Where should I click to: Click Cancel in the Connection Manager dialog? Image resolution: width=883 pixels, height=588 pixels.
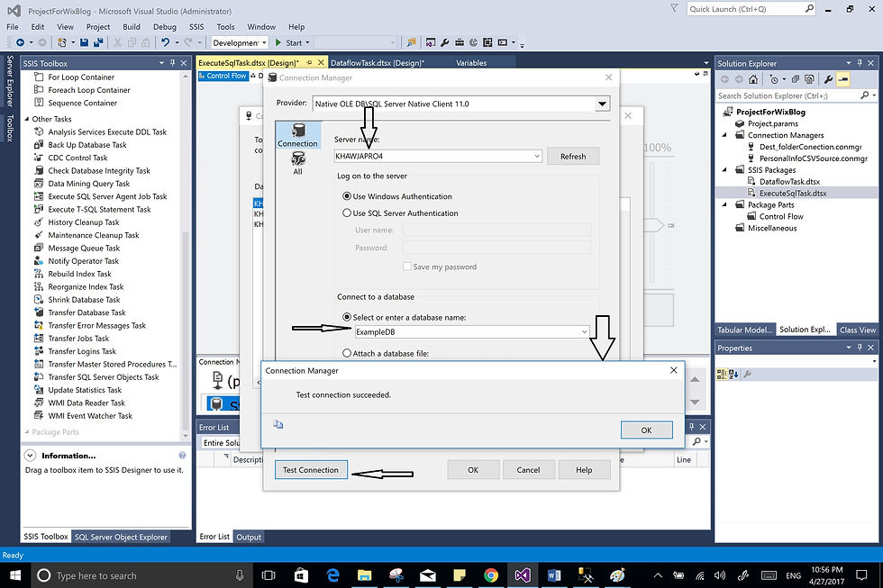coord(528,470)
